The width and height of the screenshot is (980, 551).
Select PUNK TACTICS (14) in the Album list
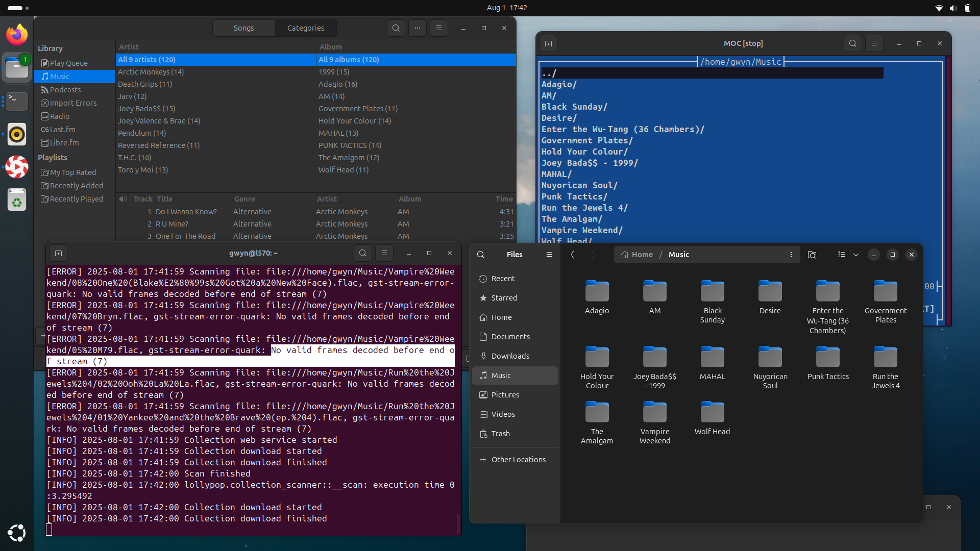416,145
